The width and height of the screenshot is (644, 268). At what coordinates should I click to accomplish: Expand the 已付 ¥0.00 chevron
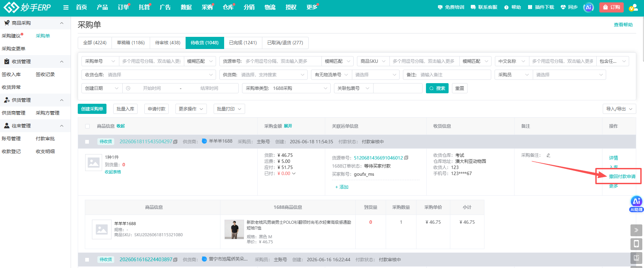(294, 173)
